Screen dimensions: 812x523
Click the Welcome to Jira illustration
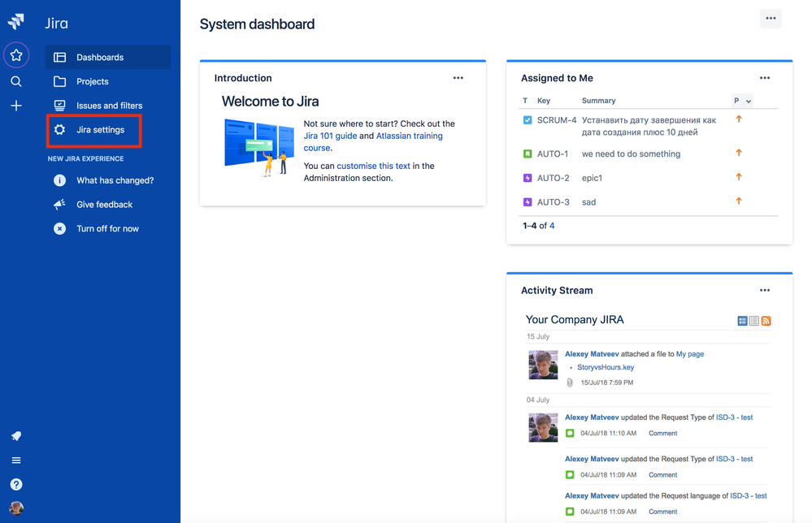click(x=259, y=148)
